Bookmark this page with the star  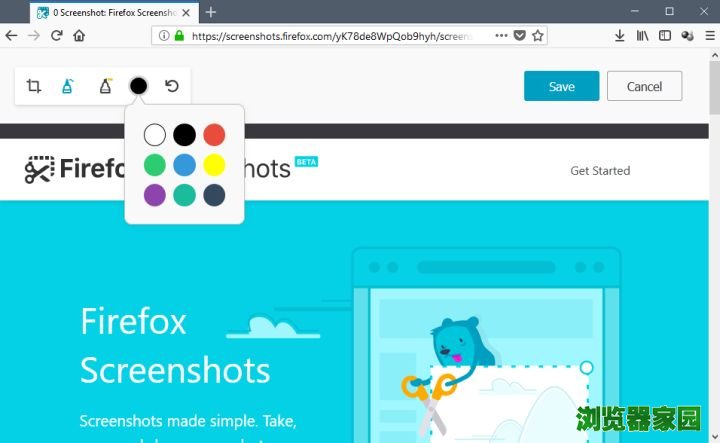click(x=538, y=35)
